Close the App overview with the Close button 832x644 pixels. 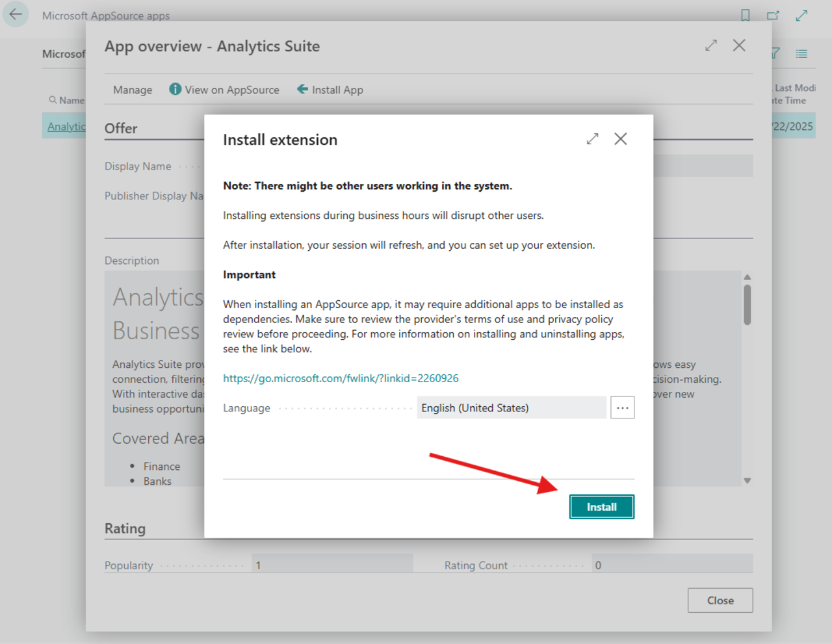pyautogui.click(x=720, y=600)
